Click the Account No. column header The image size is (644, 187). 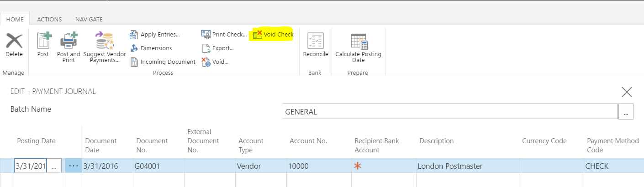[x=308, y=141]
